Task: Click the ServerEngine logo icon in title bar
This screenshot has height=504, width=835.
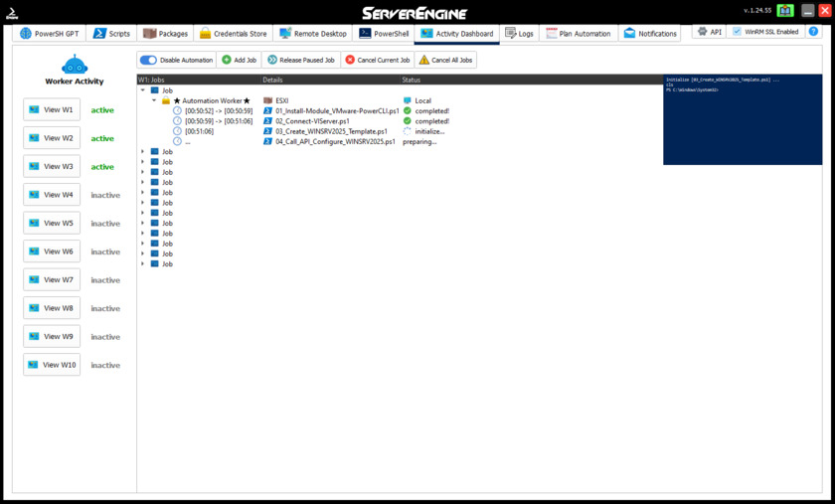Action: [x=12, y=13]
